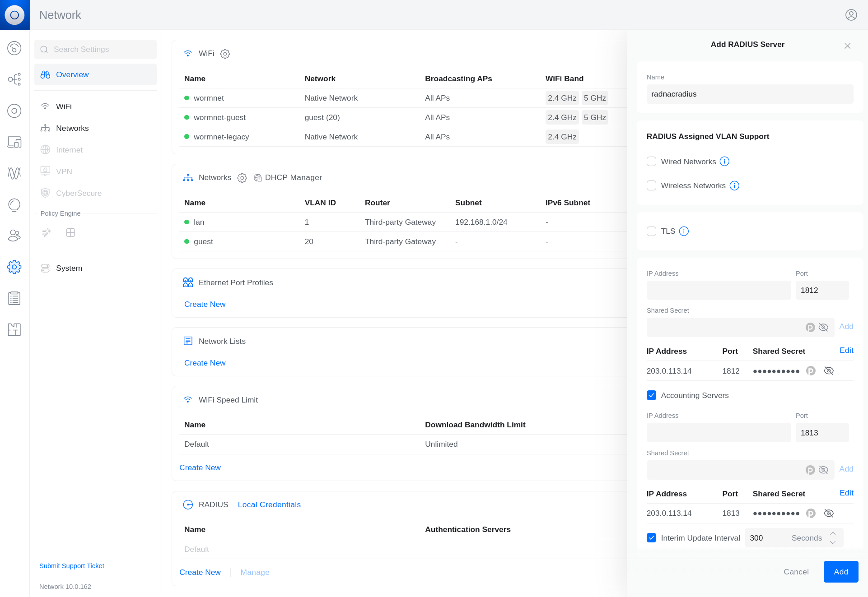Close the Add RADIUS Server panel
The width and height of the screenshot is (868, 597).
click(x=848, y=46)
